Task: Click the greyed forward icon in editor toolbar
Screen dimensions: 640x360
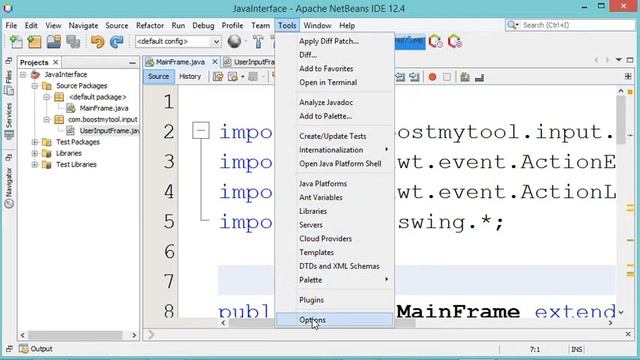Action: tap(253, 77)
